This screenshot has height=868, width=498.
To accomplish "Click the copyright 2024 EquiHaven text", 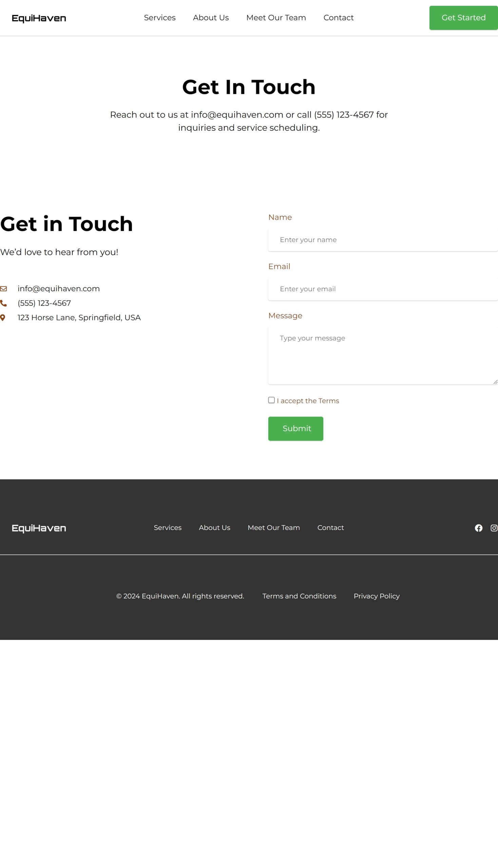I will point(180,596).
